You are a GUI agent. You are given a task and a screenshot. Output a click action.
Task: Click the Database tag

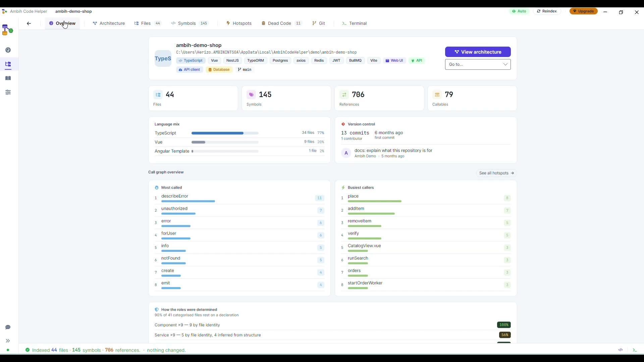coord(219,70)
